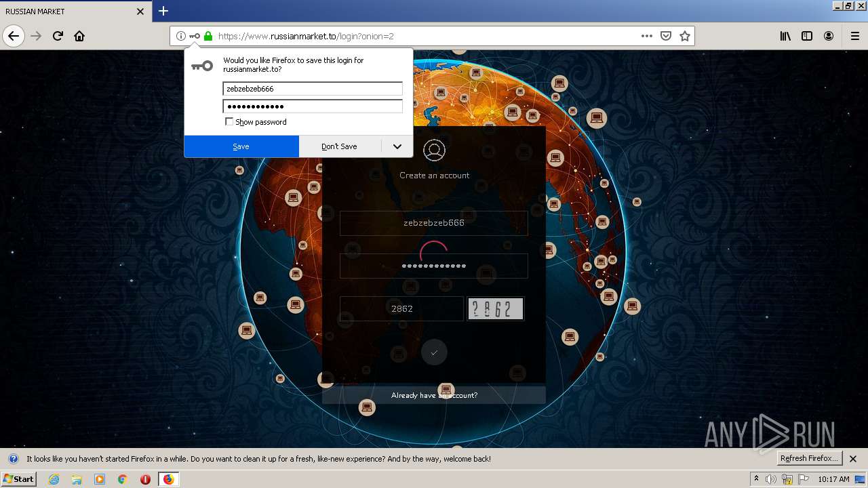Open Windows Explorer from the taskbar

[x=77, y=479]
